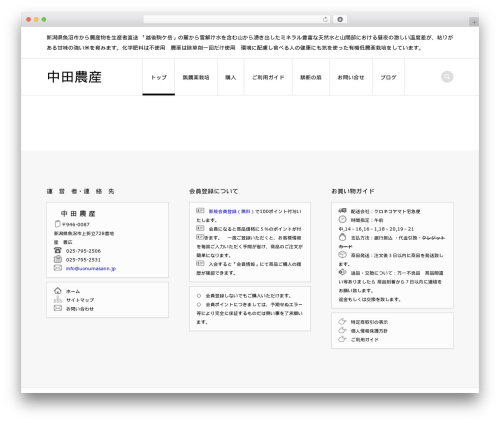Click the first circle bullet in the notes box

click(199, 296)
